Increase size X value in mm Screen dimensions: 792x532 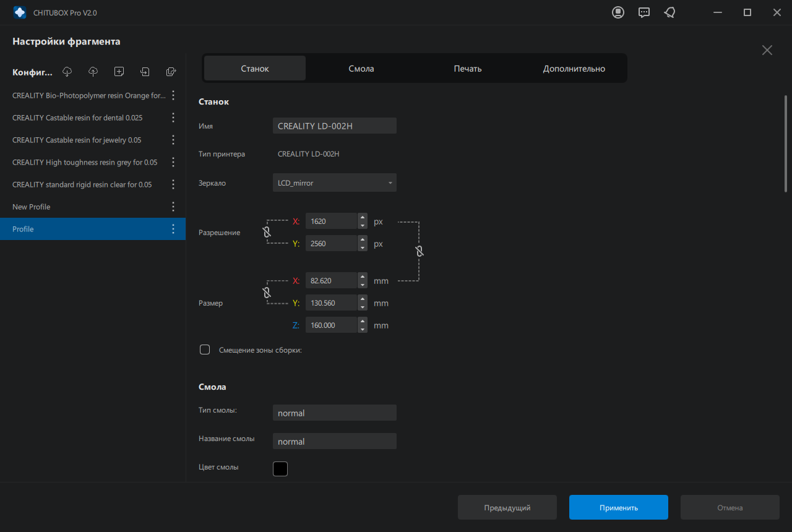click(x=363, y=277)
